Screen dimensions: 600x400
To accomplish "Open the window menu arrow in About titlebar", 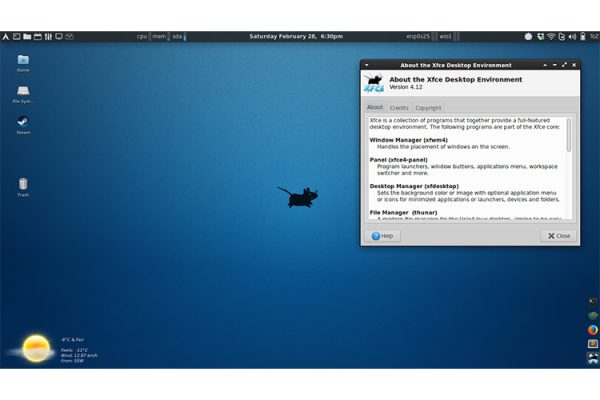I will coord(367,65).
